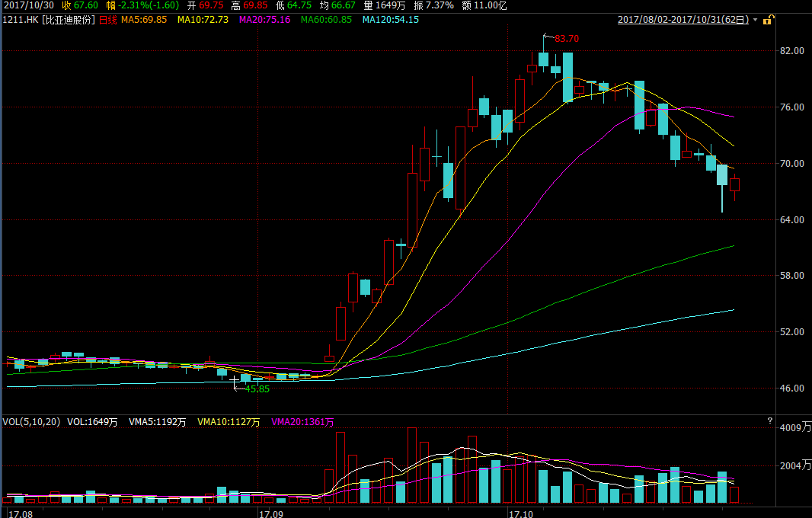This screenshot has width=812, height=518.
Task: Click the 70.00 price axis label
Action: [x=792, y=164]
